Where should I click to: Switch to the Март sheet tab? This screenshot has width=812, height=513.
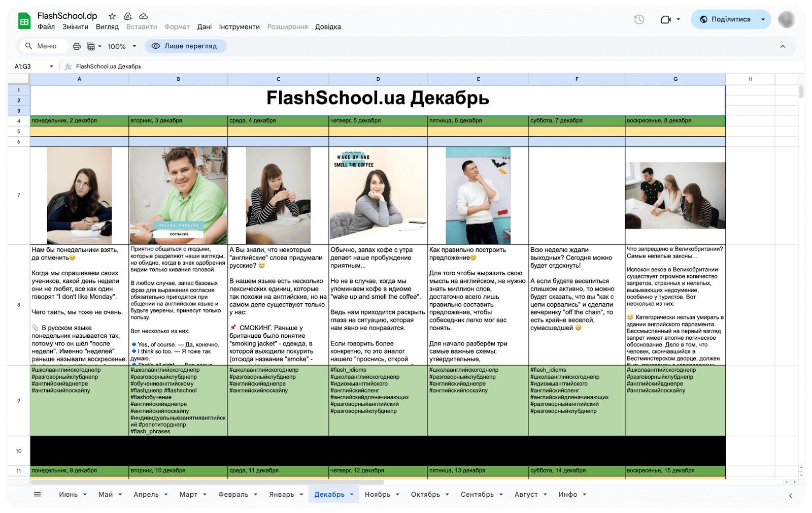188,494
